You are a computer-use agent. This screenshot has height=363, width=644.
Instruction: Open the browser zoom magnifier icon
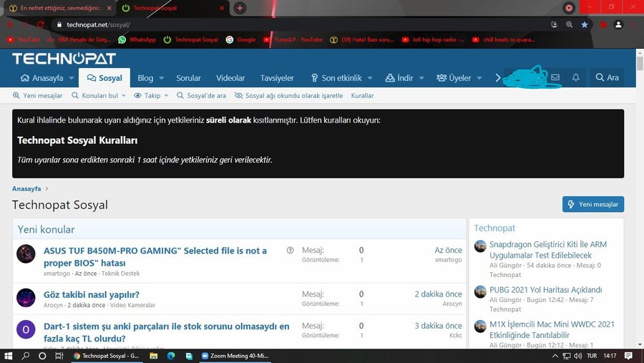570,24
